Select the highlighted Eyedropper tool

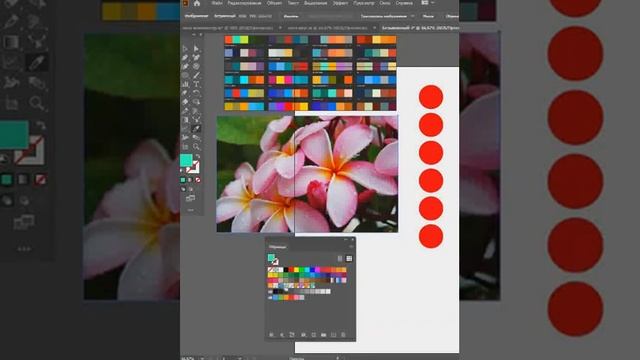[196, 129]
